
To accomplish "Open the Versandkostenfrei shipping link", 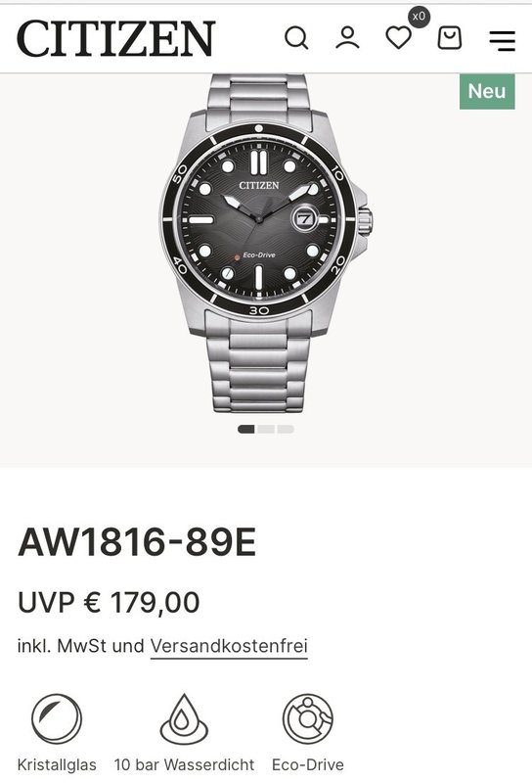I will coord(229,646).
